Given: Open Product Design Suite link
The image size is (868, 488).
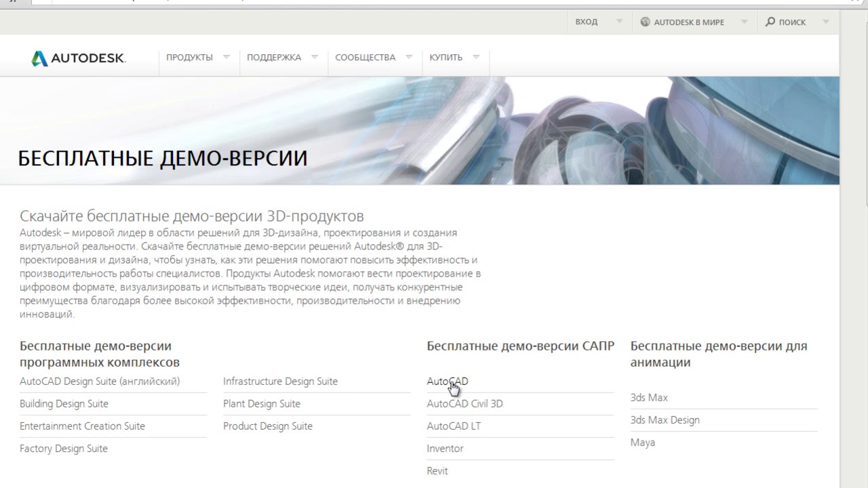Looking at the screenshot, I should (268, 426).
